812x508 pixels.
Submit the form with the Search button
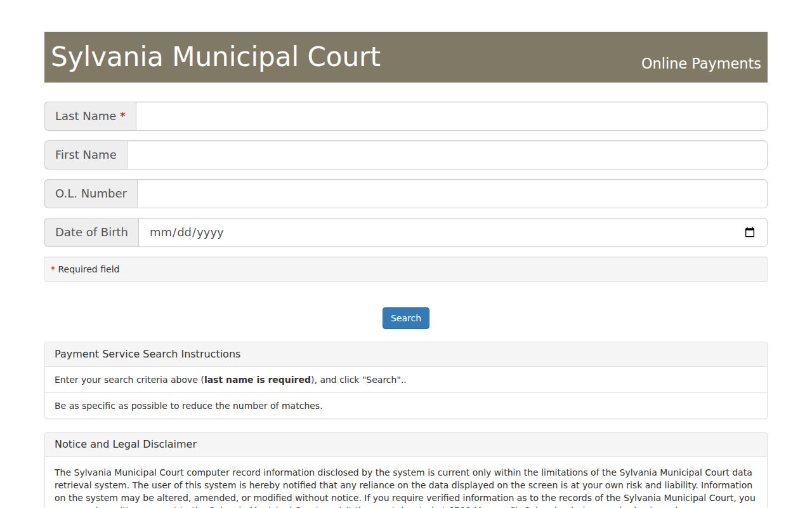pyautogui.click(x=406, y=318)
